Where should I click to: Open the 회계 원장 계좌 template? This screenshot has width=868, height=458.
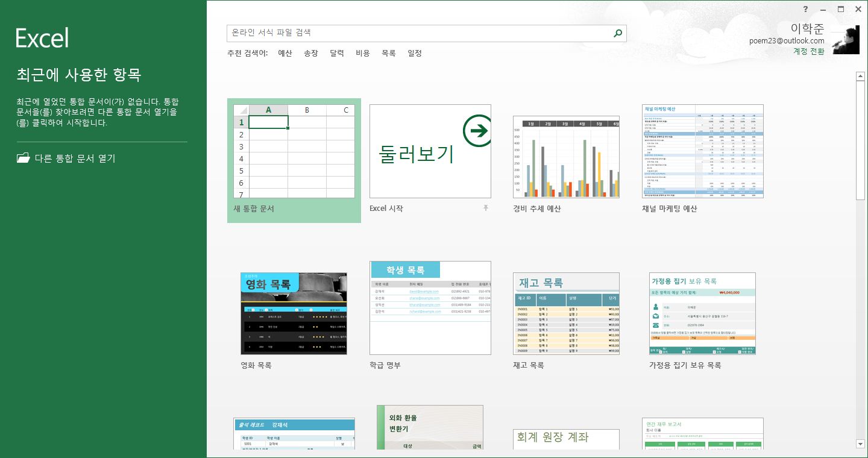[566, 439]
